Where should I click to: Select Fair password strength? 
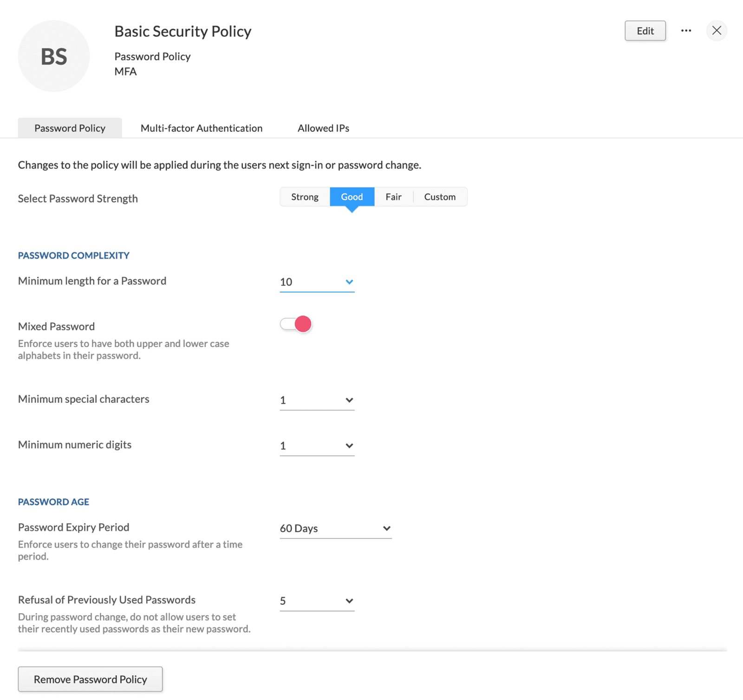point(393,197)
